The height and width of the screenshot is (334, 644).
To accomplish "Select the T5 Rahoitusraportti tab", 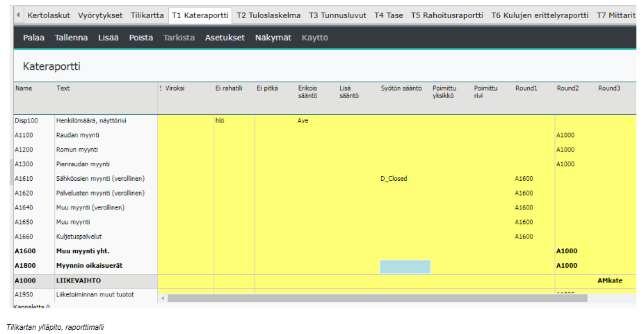I will [x=448, y=15].
